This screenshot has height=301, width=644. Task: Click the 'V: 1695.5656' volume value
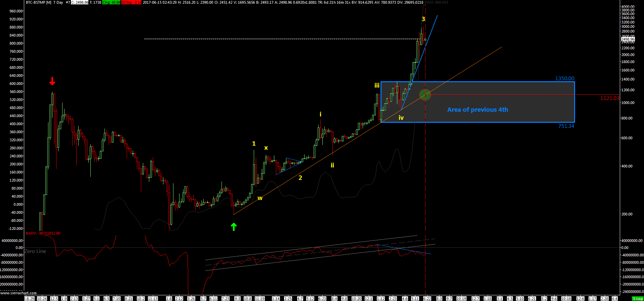[244, 2]
